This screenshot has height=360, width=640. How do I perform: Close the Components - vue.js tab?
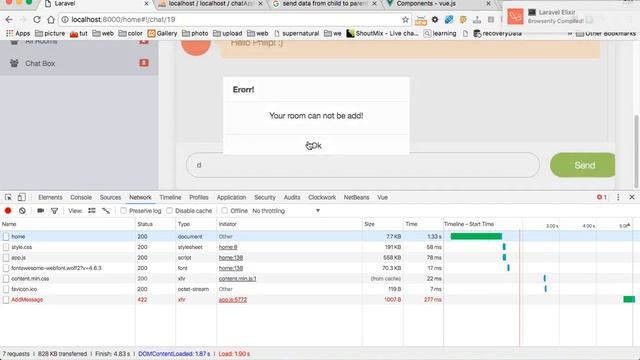pos(488,4)
